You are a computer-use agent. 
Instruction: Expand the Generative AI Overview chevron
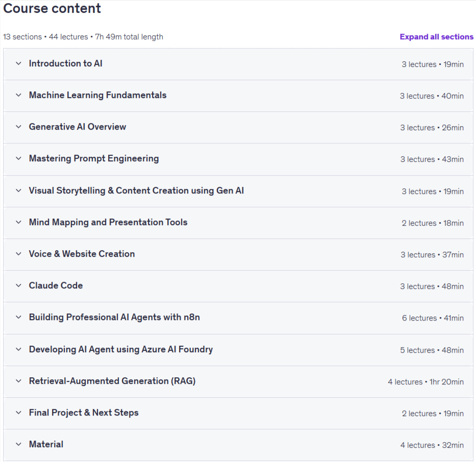[x=18, y=127]
